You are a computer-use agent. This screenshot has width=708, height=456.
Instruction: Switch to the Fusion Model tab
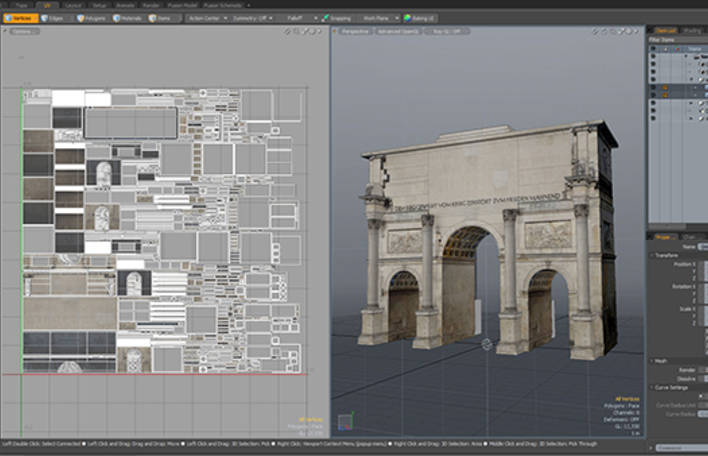coord(182,5)
